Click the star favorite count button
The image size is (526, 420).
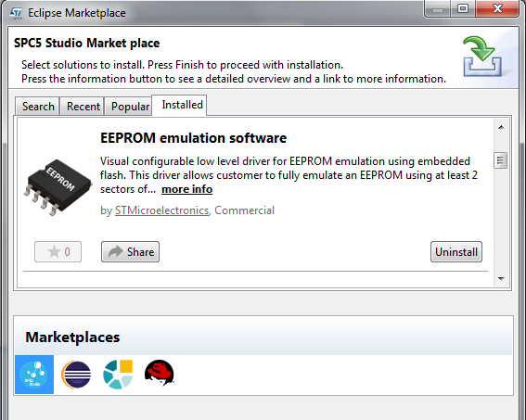58,252
